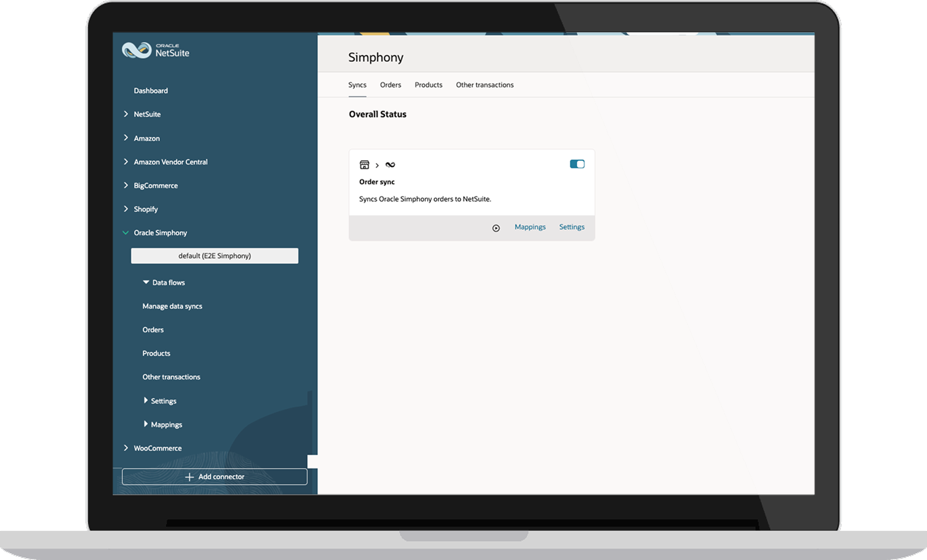Click the chevron arrow between sync card icons

377,166
